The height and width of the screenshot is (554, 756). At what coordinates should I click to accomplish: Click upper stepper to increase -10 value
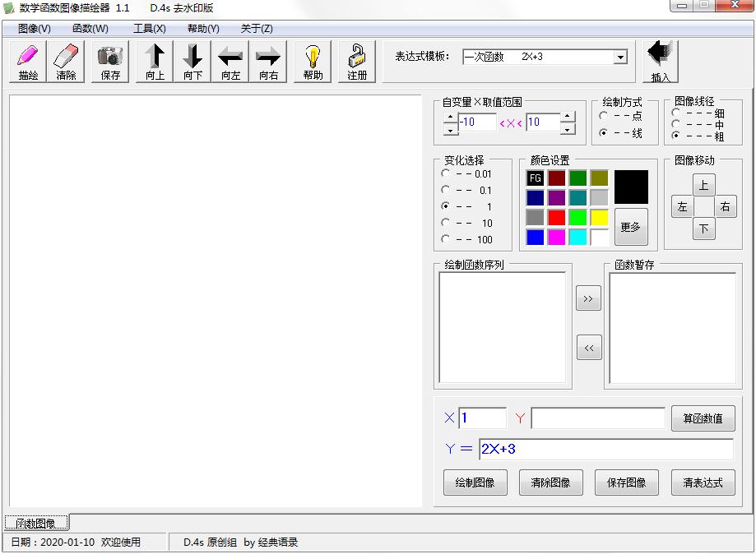coord(449,116)
